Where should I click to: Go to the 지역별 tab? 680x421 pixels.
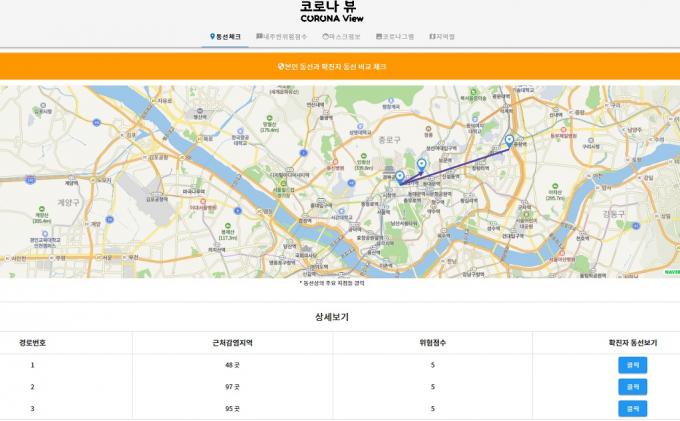click(441, 37)
